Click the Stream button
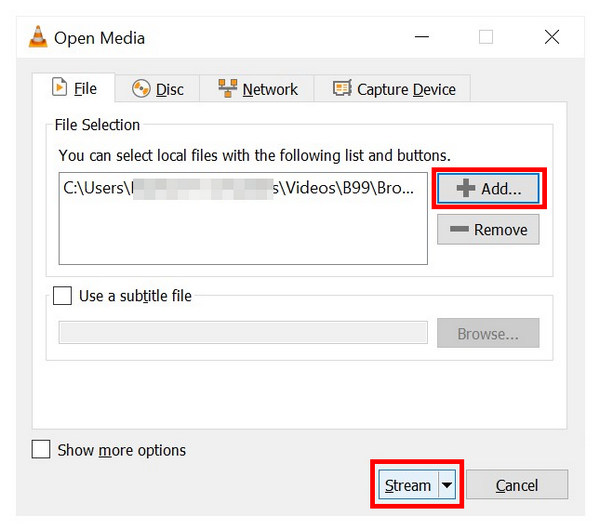The width and height of the screenshot is (600, 530). click(408, 485)
